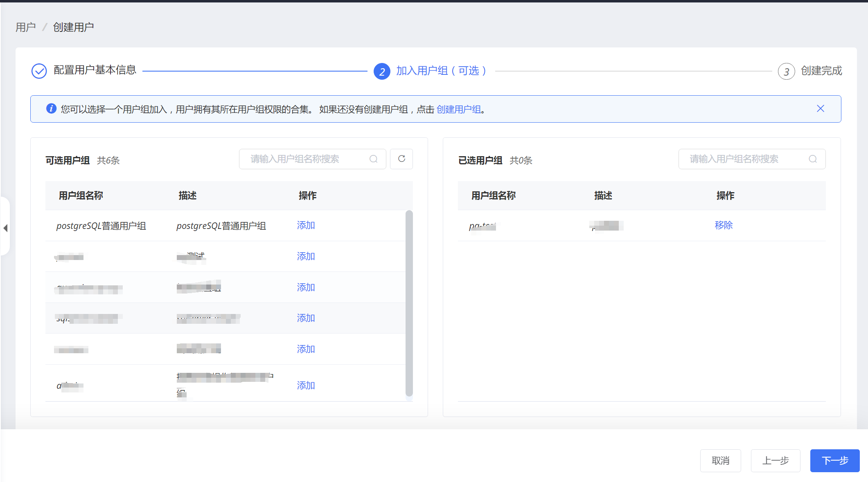Click the blue info icon in the banner
This screenshot has width=868, height=482.
point(51,109)
